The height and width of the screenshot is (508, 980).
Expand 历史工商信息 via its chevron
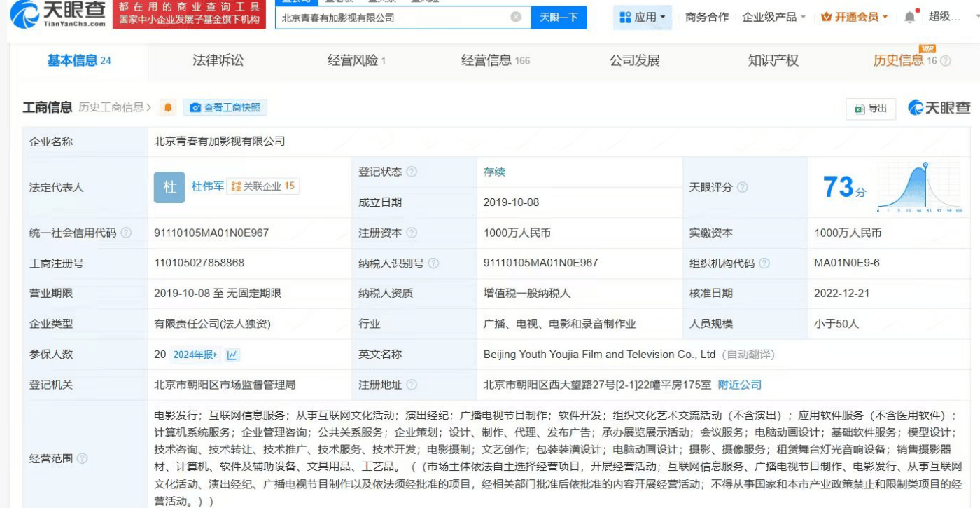pos(148,108)
